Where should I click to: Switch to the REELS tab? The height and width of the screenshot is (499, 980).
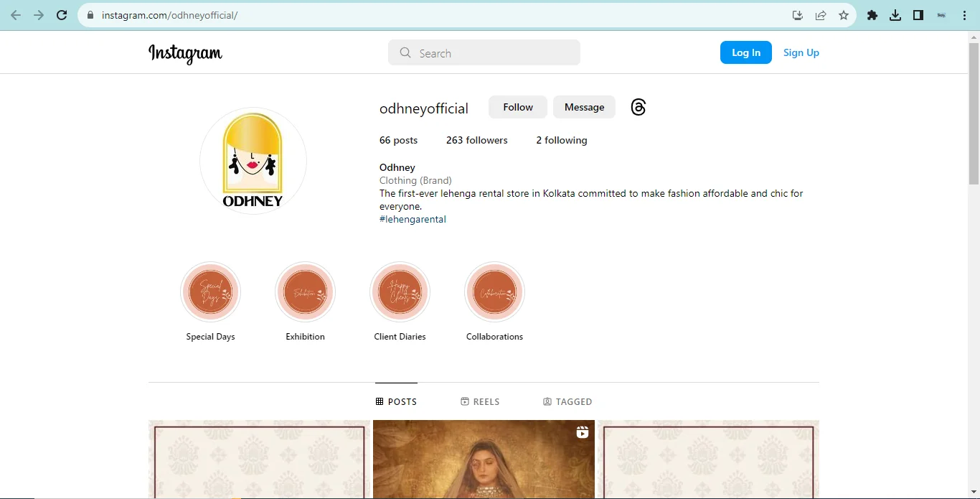pos(480,401)
